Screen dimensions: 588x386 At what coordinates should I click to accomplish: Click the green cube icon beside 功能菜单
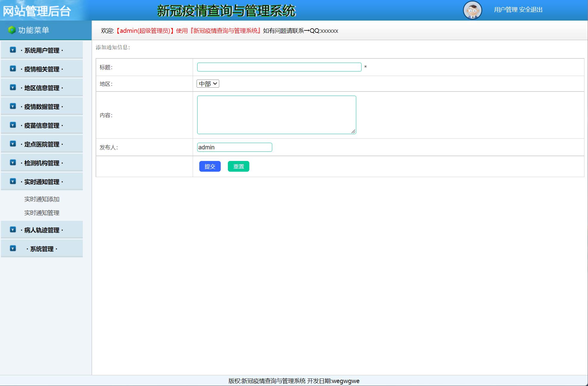click(12, 30)
